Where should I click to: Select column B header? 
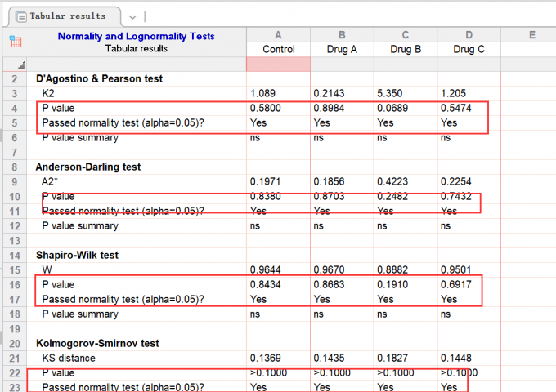click(342, 35)
